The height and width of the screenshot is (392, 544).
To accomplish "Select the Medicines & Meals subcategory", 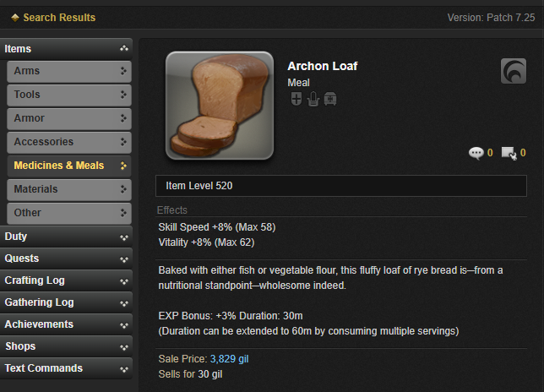I will pos(69,166).
